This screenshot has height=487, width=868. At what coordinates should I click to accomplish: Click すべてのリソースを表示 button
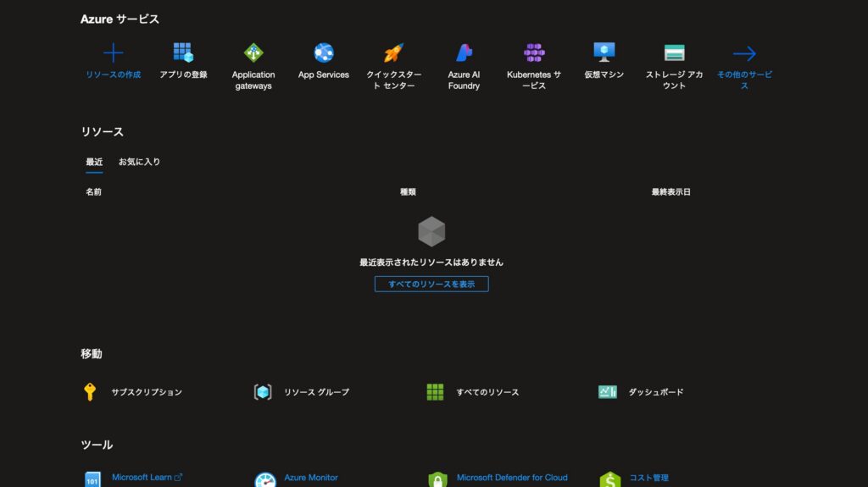click(x=431, y=285)
